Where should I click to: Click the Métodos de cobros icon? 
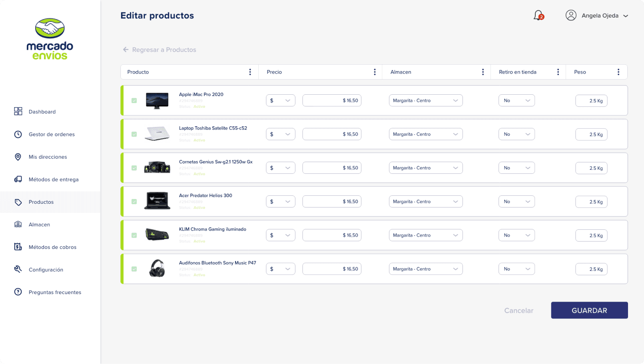(x=18, y=247)
